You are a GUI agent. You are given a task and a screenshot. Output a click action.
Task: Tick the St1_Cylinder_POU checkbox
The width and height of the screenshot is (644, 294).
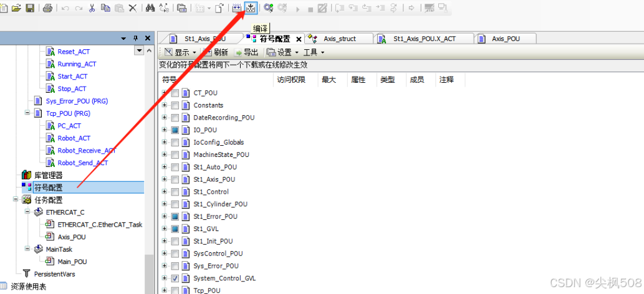point(175,204)
